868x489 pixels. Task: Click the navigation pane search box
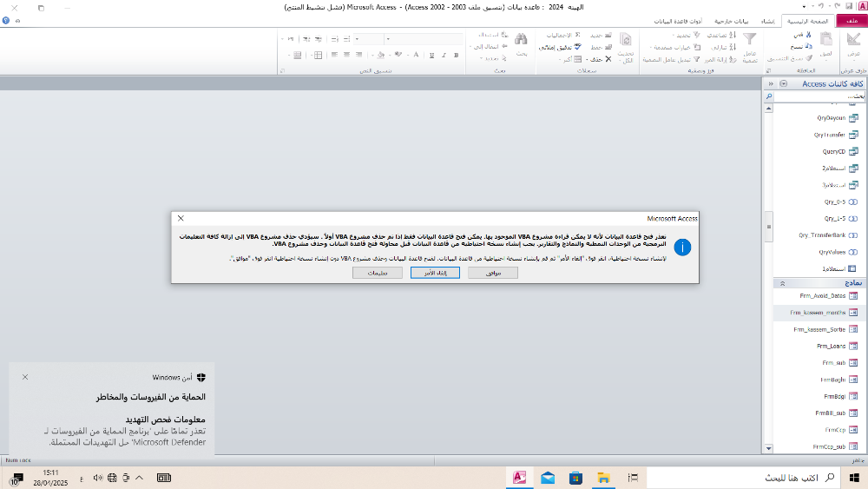[816, 96]
